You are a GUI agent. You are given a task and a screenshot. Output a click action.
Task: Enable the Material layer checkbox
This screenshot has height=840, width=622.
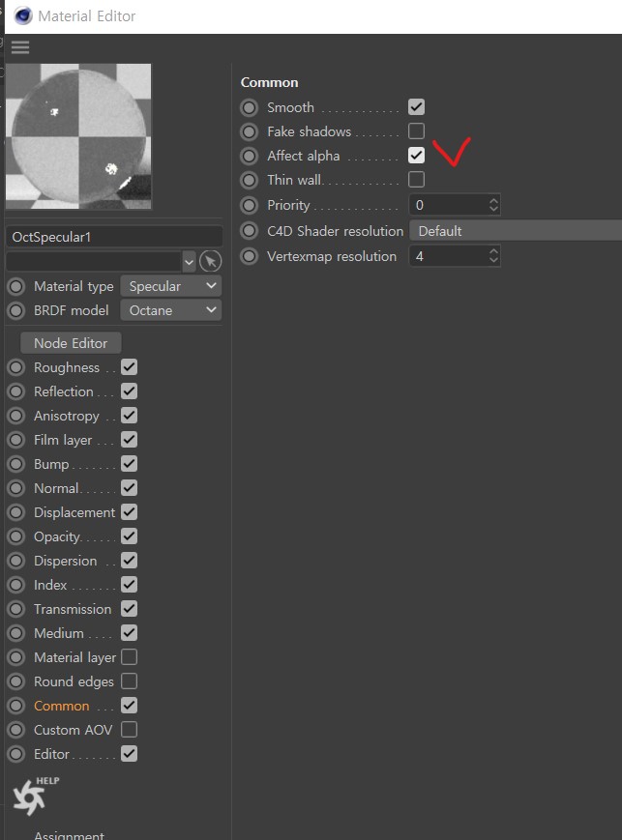pos(130,656)
